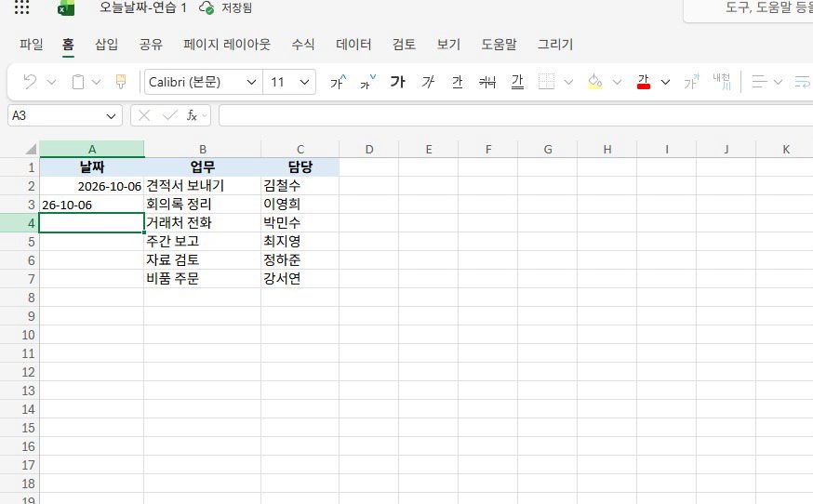Select the 김철수 cell

point(300,186)
